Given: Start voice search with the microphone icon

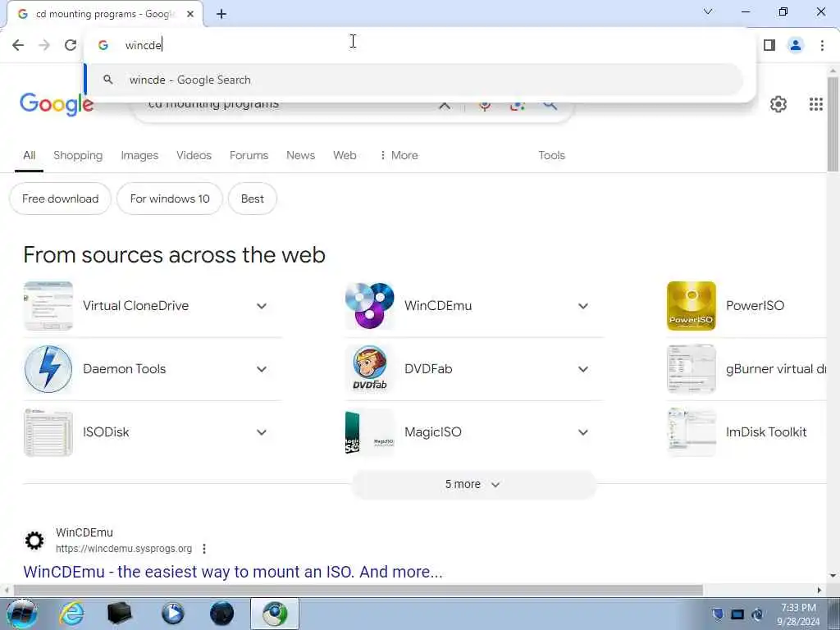Looking at the screenshot, I should coord(485,106).
